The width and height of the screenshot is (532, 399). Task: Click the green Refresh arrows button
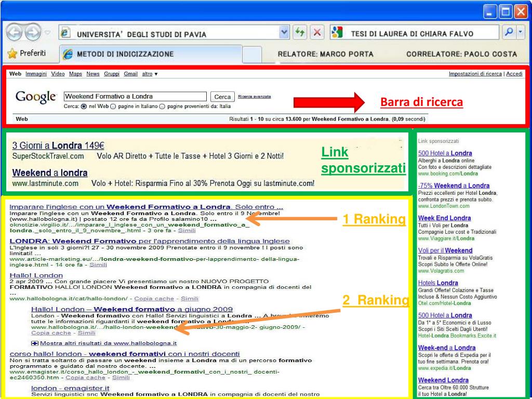click(300, 33)
